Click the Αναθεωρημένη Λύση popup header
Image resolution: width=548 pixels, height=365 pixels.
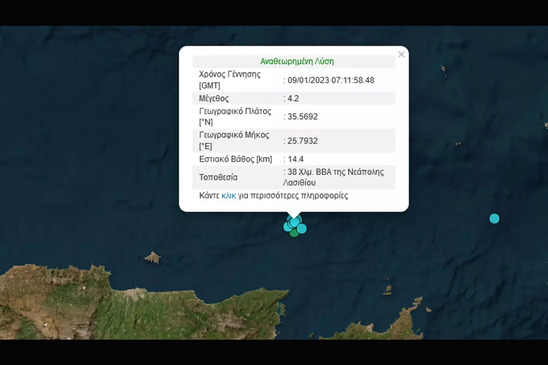click(297, 61)
